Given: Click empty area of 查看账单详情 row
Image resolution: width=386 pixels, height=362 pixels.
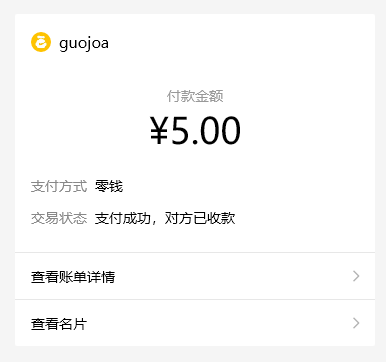Looking at the screenshot, I should (x=233, y=276).
